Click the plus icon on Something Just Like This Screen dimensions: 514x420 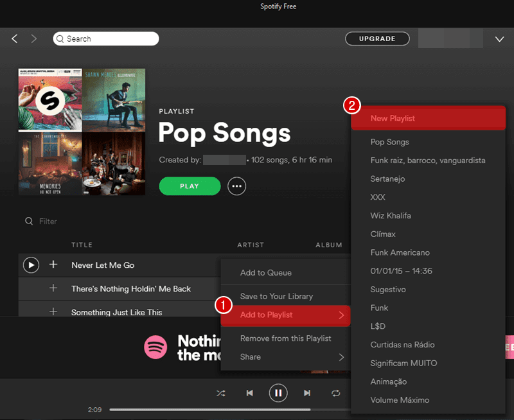point(54,311)
